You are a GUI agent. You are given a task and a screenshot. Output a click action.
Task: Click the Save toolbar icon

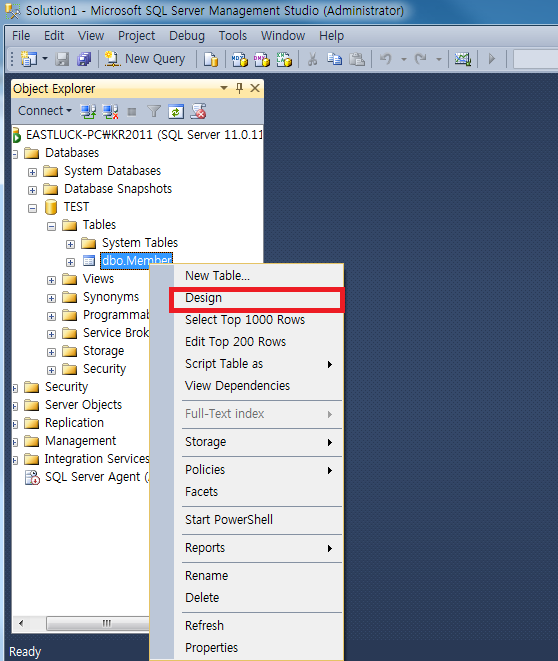click(62, 59)
